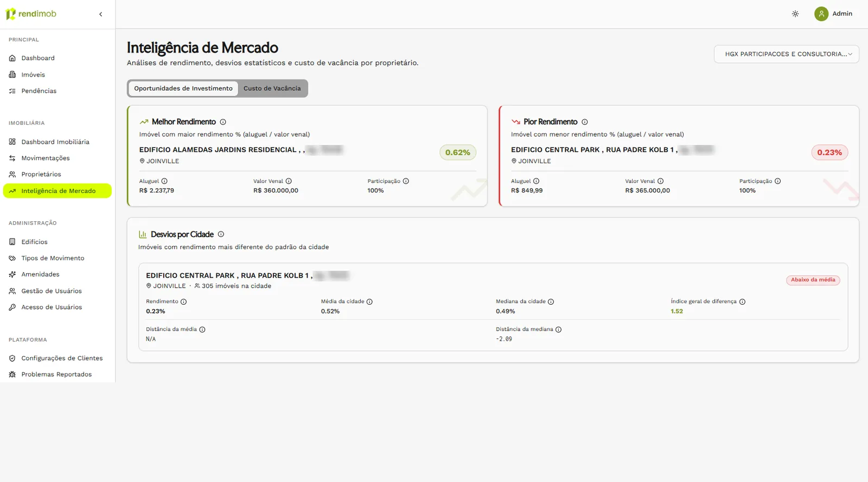The width and height of the screenshot is (868, 482).
Task: Click Aluguel info icon in Pior Rendimento card
Action: coord(536,181)
